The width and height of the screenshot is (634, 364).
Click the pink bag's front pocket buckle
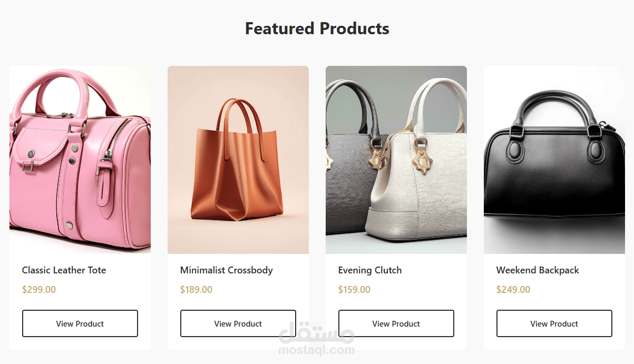coord(28,165)
